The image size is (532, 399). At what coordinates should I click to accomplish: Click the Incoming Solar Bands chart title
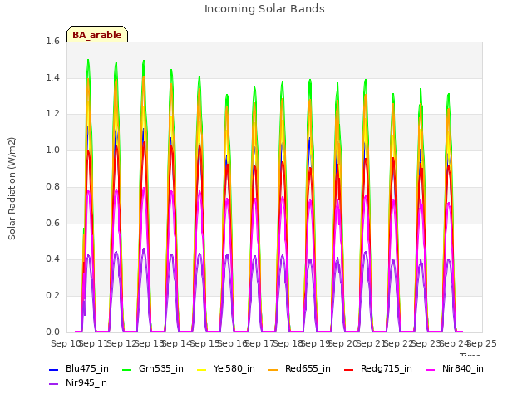coord(264,9)
